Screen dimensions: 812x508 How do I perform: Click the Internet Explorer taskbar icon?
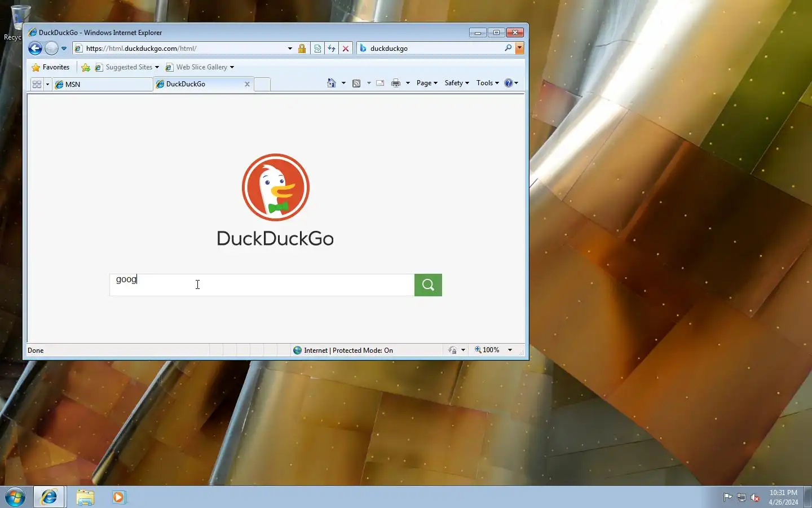pyautogui.click(x=49, y=497)
